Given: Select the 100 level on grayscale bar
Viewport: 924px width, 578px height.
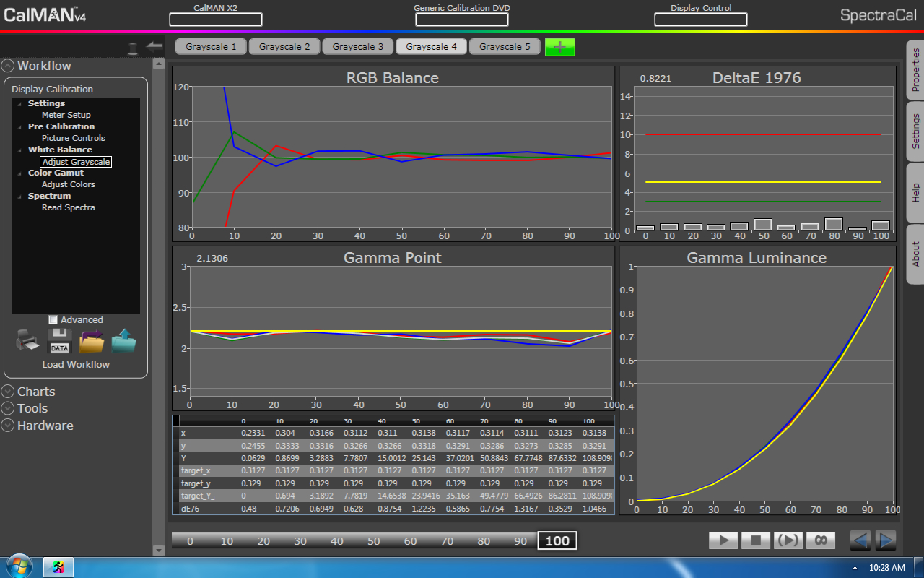Looking at the screenshot, I should [557, 540].
